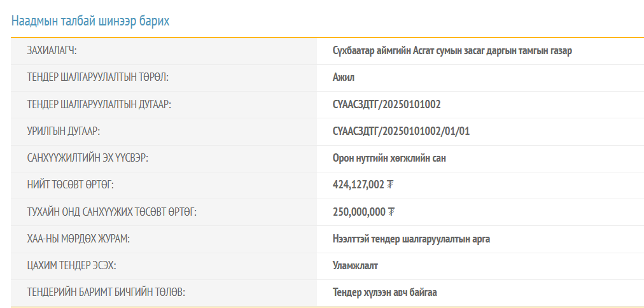This screenshot has width=644, height=308.
Task: Select the label 'ЗАХИАЛАГЧ:'
Action: (52, 51)
